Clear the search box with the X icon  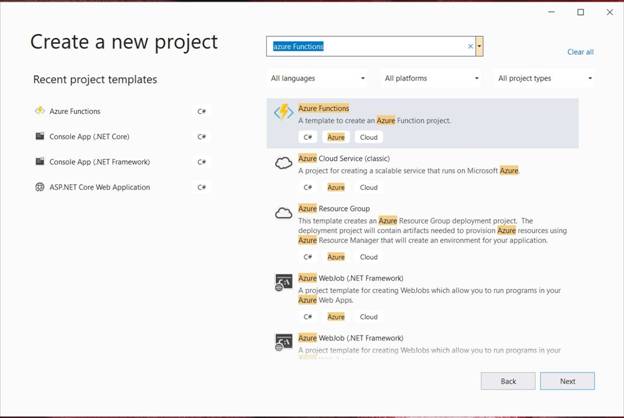click(470, 46)
